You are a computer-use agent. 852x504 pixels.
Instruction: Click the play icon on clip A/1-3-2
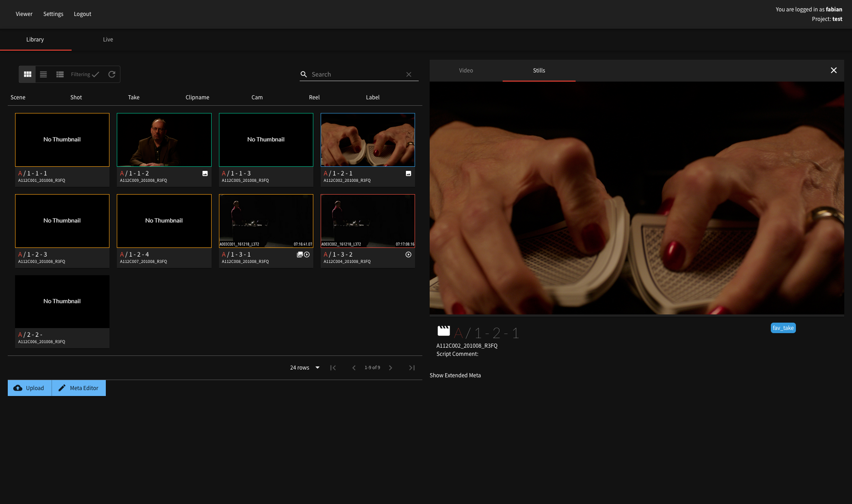tap(408, 254)
